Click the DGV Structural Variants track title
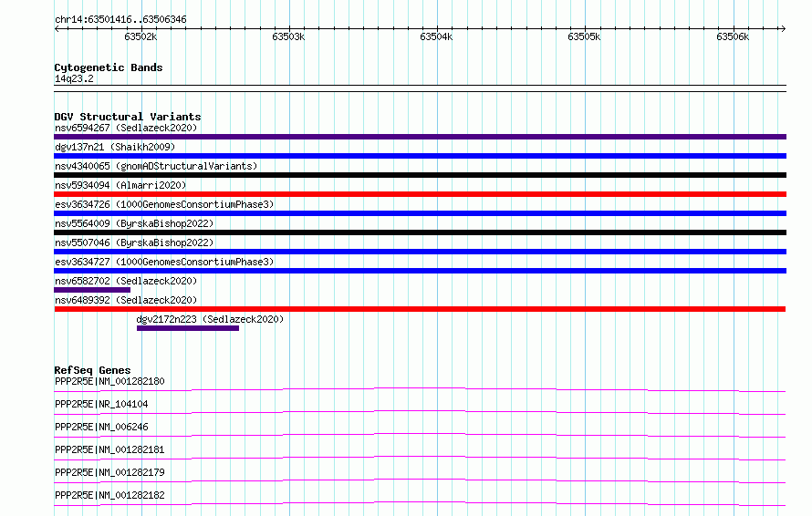812x516 pixels. (x=128, y=117)
